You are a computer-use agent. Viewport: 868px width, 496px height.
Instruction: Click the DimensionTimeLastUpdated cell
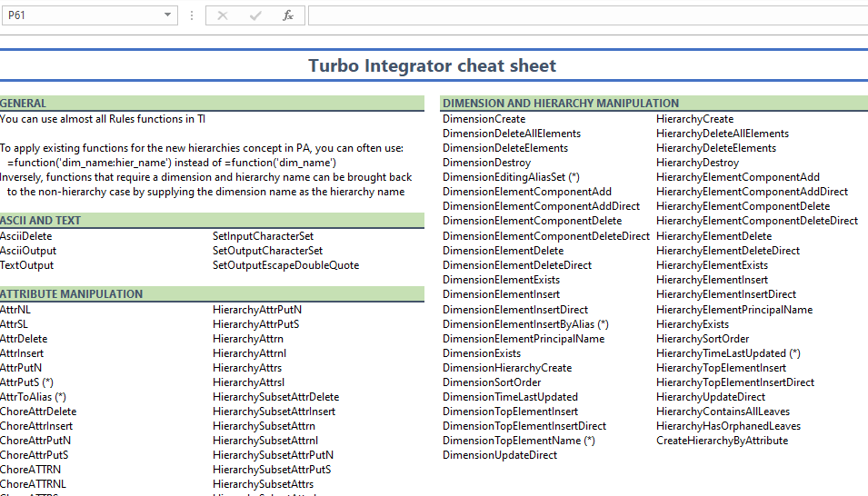click(x=510, y=397)
